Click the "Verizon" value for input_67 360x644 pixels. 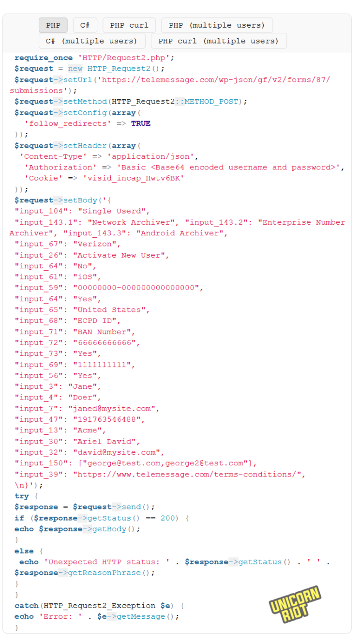[95, 244]
